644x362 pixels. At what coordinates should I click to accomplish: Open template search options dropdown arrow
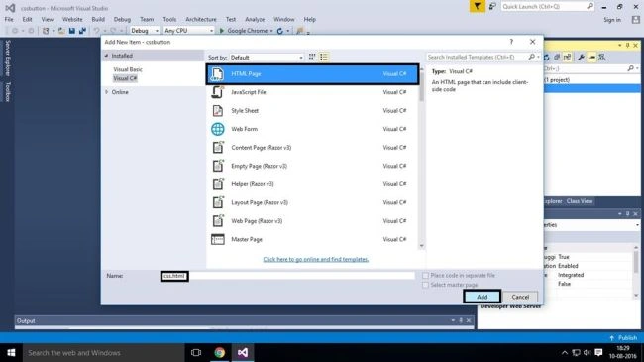coord(538,58)
